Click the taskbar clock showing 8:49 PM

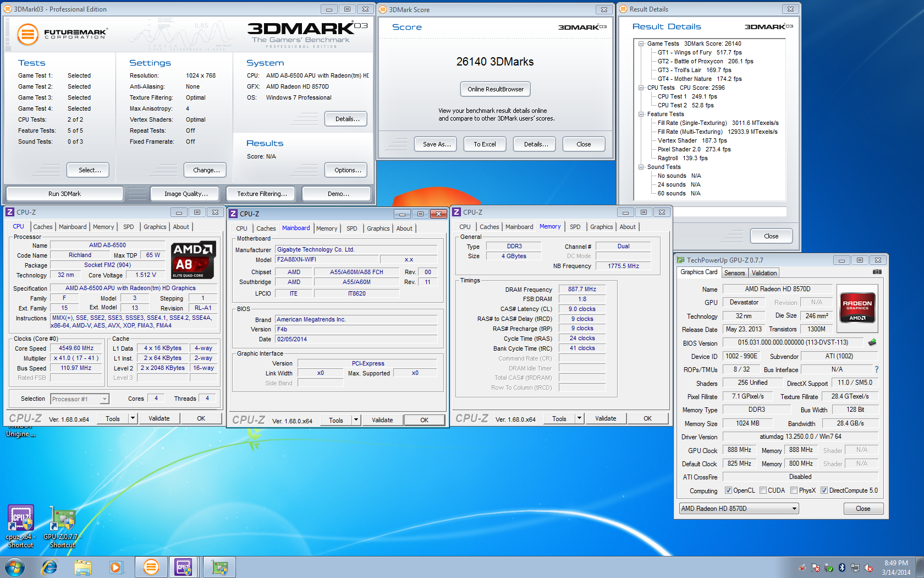coord(896,568)
